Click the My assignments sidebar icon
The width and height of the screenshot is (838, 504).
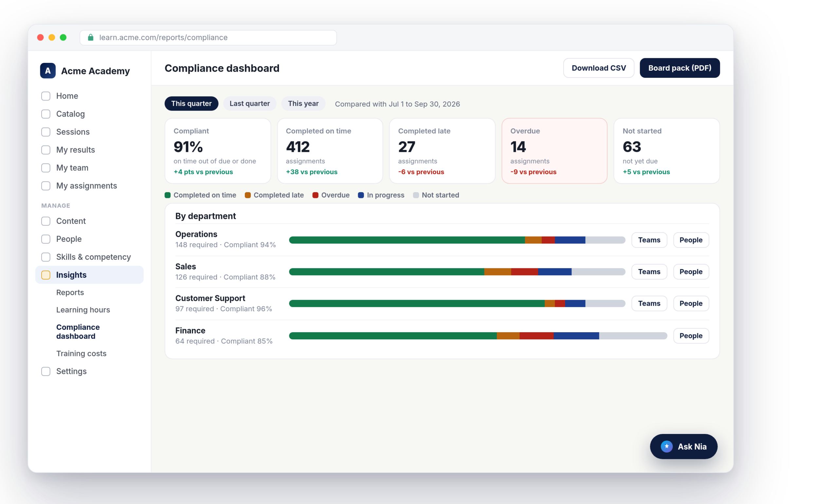[46, 186]
